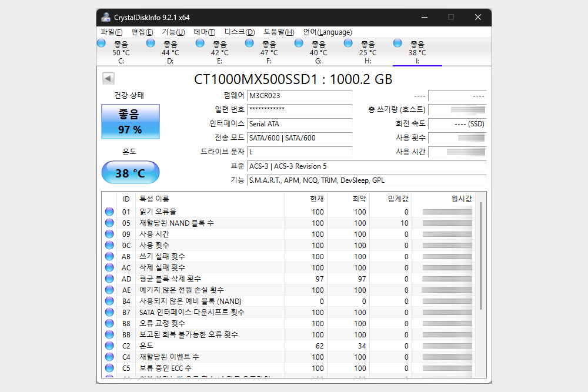Click the SMART table vertical scrollbar

(x=481, y=256)
